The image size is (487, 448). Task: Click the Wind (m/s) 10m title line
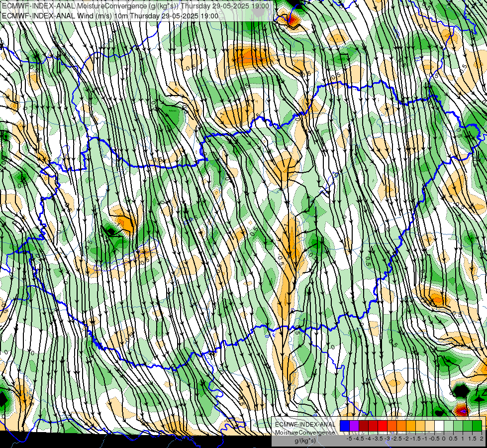[110, 16]
